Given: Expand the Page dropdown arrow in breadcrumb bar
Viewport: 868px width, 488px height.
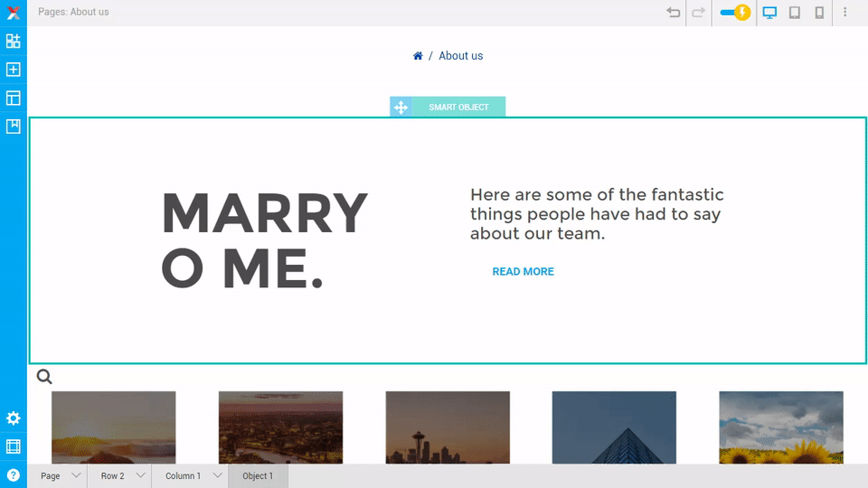Looking at the screenshot, I should (76, 475).
